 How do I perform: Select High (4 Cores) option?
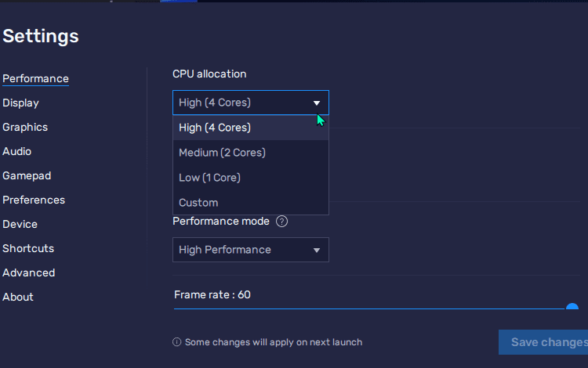(x=251, y=128)
